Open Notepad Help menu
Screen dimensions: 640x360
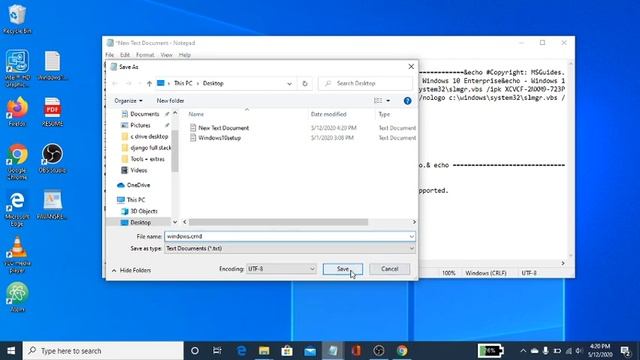(x=184, y=55)
